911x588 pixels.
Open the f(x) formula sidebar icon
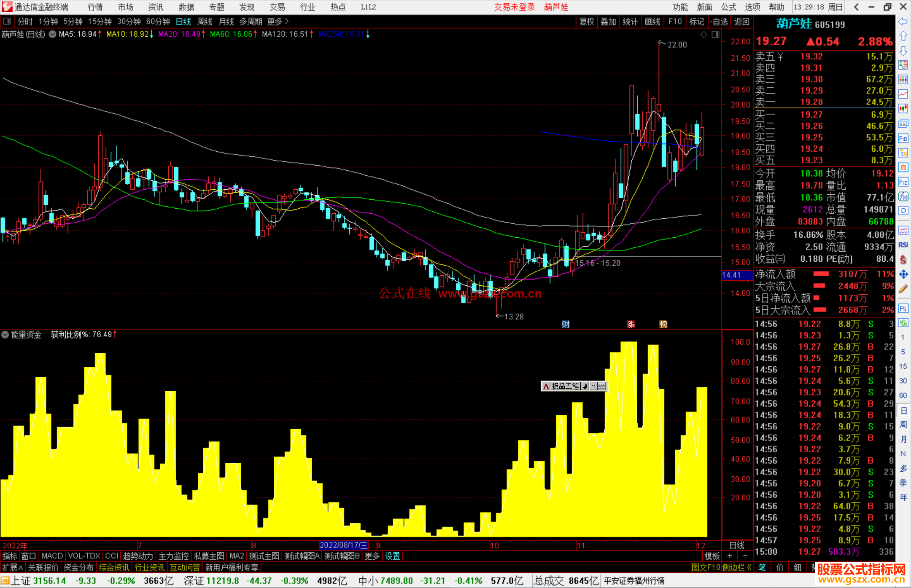pos(903,196)
